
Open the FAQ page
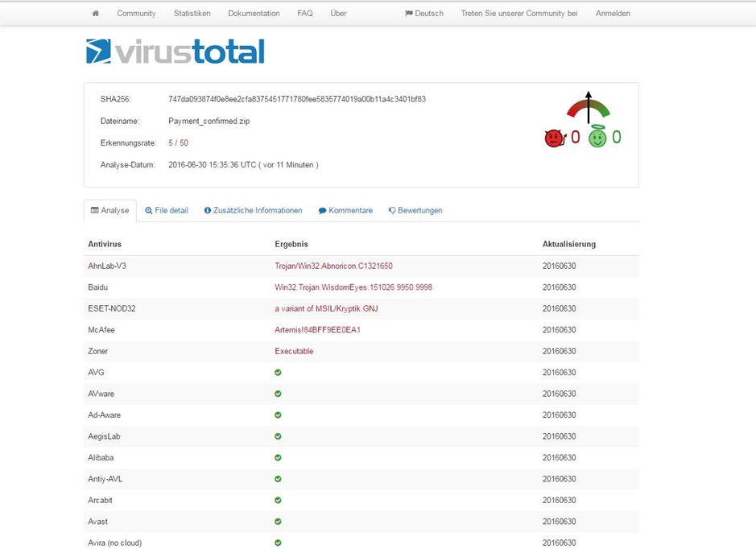(304, 14)
